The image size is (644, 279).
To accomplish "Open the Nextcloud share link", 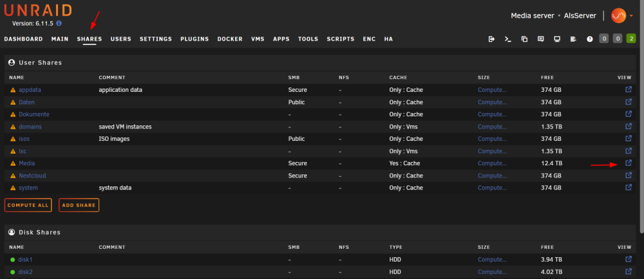I will pos(32,175).
